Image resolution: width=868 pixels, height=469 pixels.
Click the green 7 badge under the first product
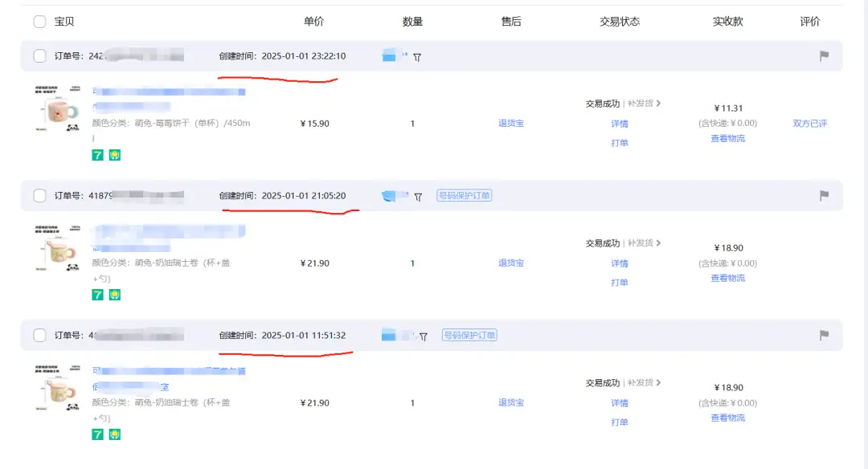[98, 155]
